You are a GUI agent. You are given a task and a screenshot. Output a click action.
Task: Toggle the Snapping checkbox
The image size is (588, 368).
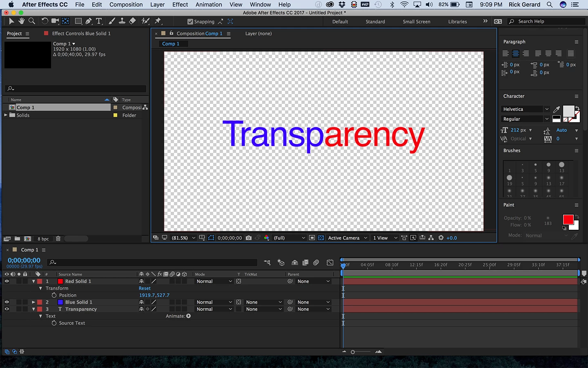coord(190,22)
